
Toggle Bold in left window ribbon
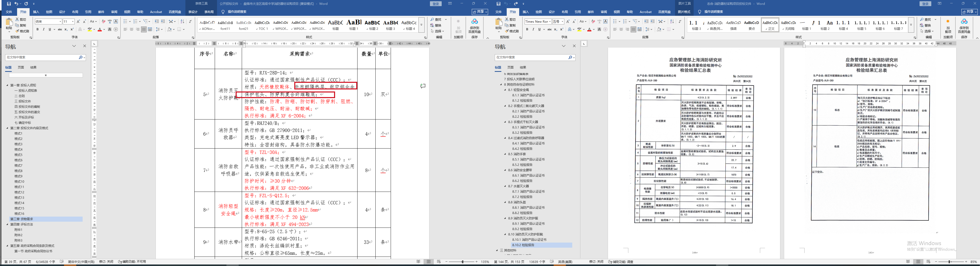click(38, 29)
